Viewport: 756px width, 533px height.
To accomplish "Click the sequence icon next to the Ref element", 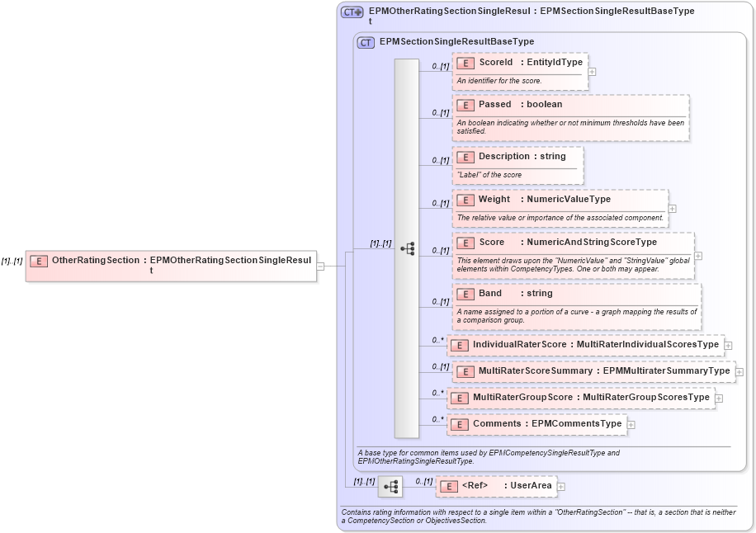I will pos(390,487).
